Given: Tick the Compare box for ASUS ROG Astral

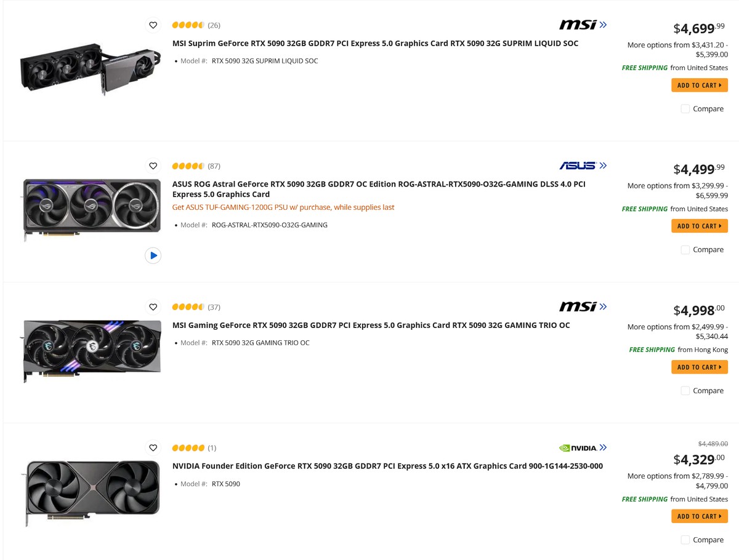Looking at the screenshot, I should click(x=685, y=250).
